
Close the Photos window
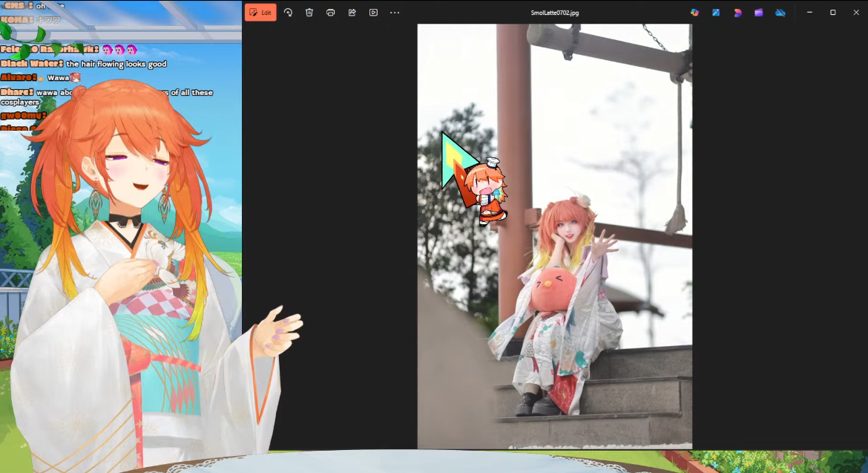tap(856, 12)
